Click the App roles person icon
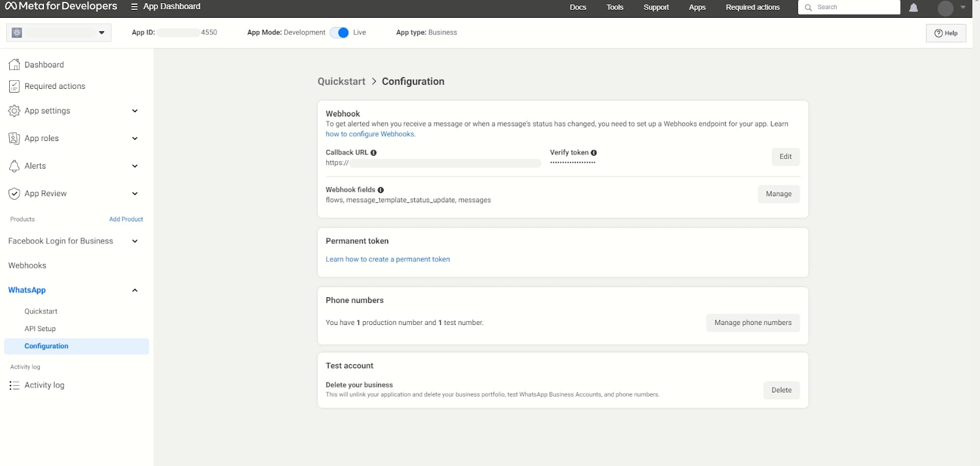 (15, 139)
